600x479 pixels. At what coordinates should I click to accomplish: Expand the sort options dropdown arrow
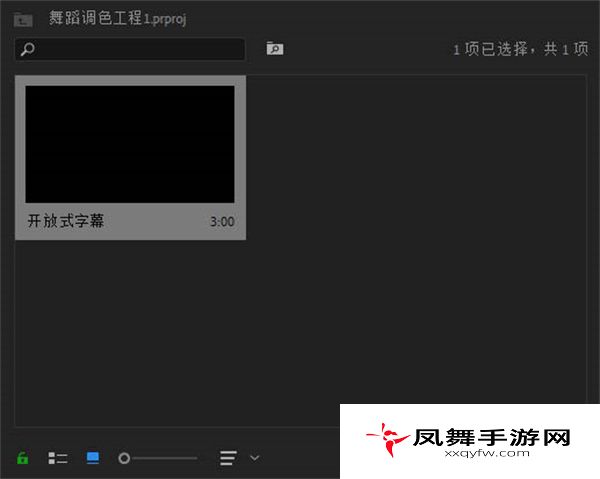pyautogui.click(x=254, y=458)
